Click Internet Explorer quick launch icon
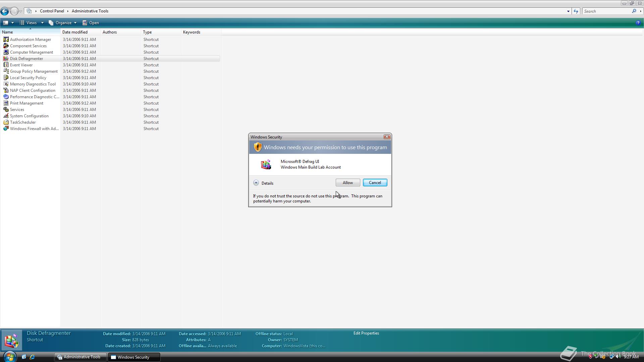Screen dimensions: 644x362 point(32,357)
